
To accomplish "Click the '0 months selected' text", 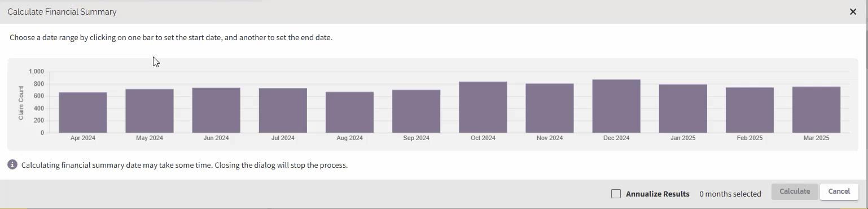I will pyautogui.click(x=730, y=194).
